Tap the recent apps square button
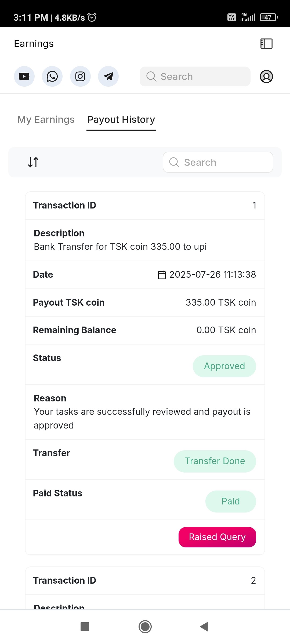This screenshot has width=290, height=644. (x=85, y=627)
